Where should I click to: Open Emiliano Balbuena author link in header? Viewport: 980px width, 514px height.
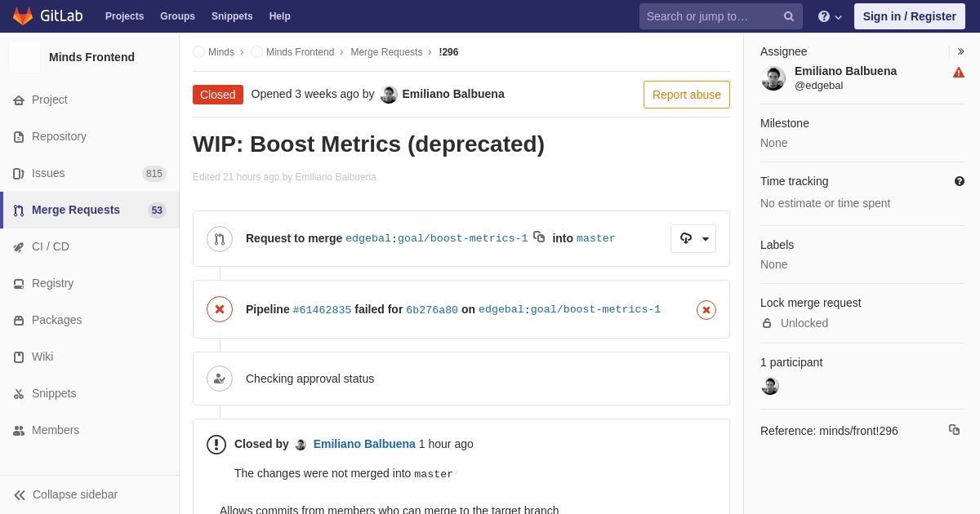click(x=453, y=94)
